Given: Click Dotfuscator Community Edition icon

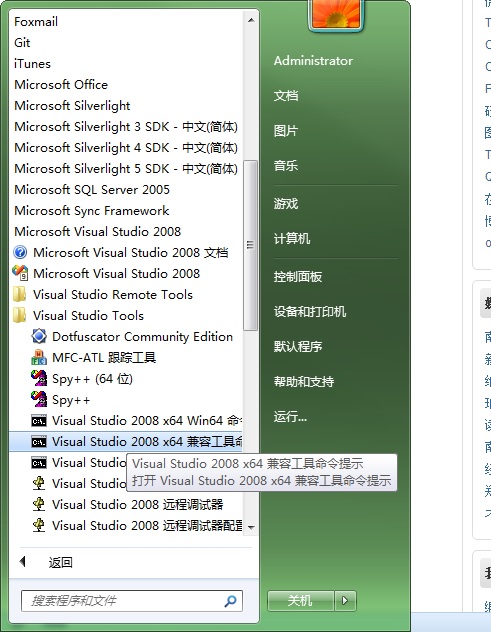Looking at the screenshot, I should 39,336.
